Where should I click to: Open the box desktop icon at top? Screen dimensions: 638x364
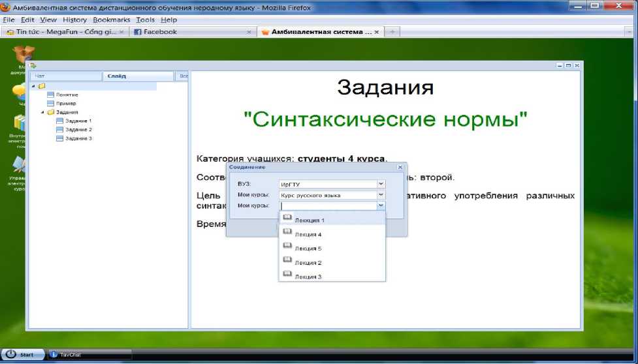[x=24, y=55]
